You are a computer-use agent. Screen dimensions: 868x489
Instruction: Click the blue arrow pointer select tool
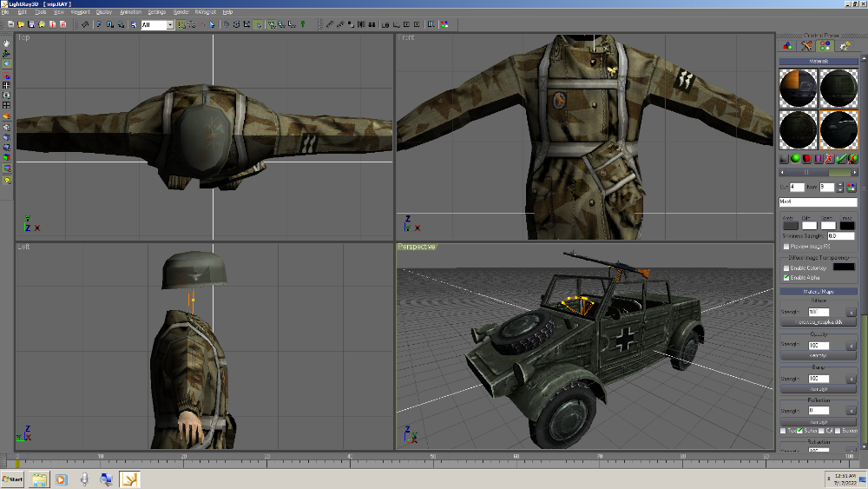(212, 24)
